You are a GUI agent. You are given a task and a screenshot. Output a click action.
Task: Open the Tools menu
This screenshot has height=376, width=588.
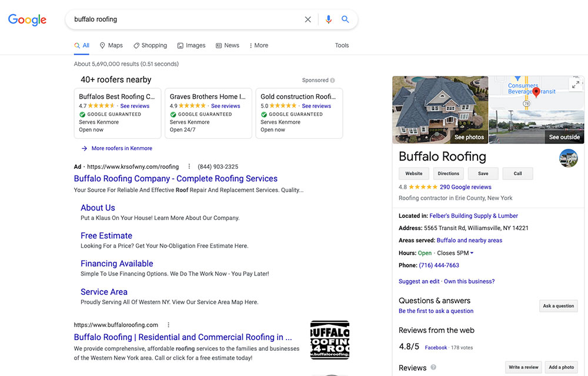coord(342,45)
